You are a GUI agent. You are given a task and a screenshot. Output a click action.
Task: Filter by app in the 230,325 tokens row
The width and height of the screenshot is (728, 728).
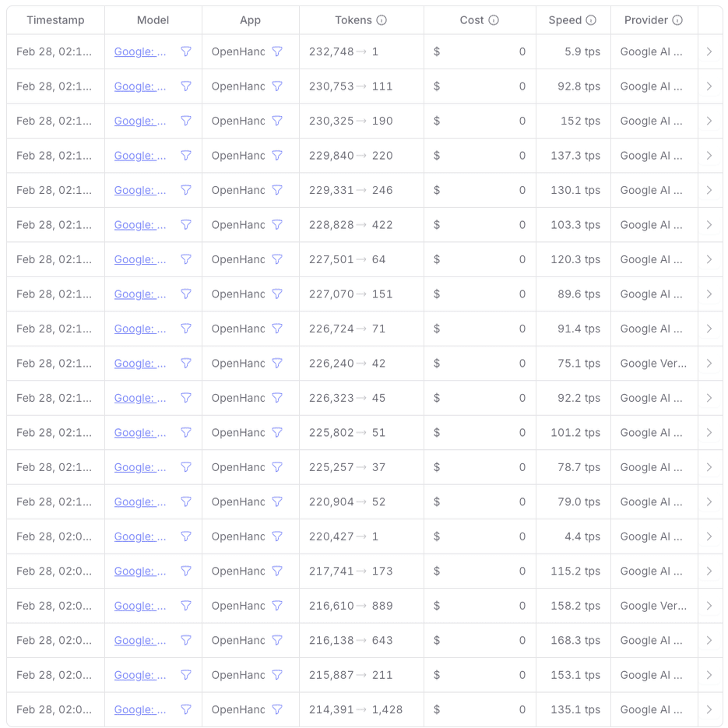(277, 121)
